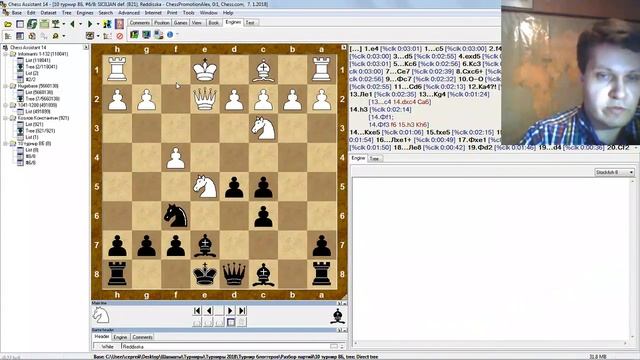Select the Chess Assistant 14 tree root
640x360 pixels.
pos(28,47)
